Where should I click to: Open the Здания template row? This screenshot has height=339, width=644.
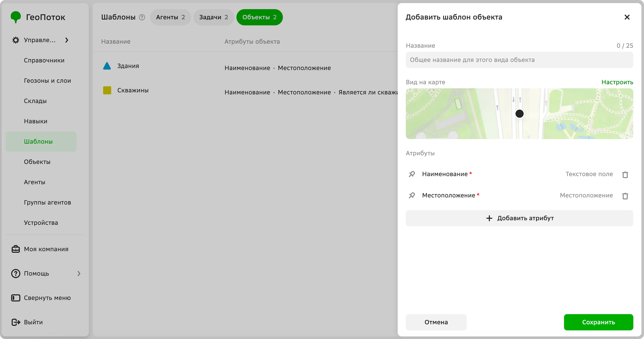tap(245, 66)
